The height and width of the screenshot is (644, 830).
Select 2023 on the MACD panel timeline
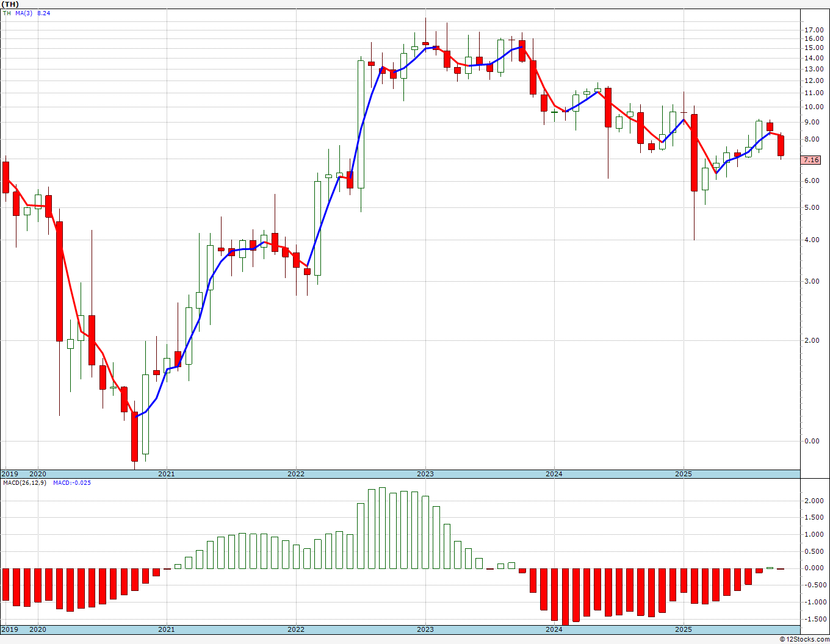pyautogui.click(x=425, y=629)
